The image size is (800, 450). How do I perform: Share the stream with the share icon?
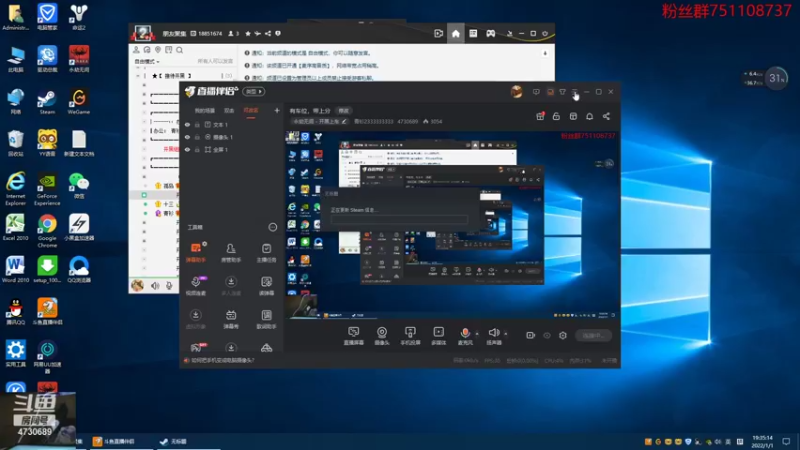point(606,116)
